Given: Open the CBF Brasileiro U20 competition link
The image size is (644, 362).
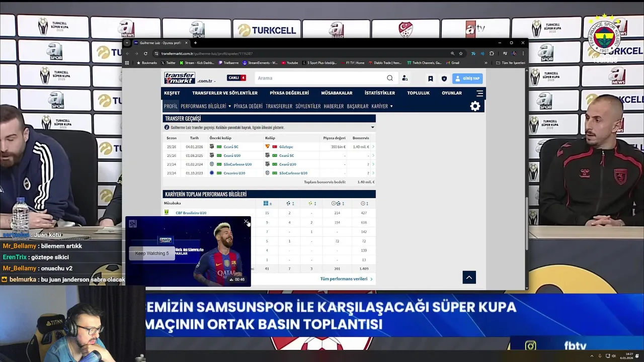Looking at the screenshot, I should click(x=191, y=213).
